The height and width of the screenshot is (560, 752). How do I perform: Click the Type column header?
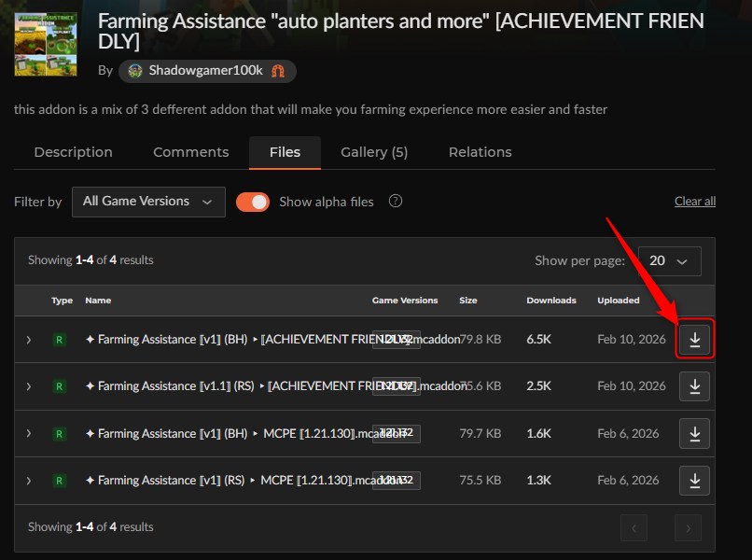point(62,301)
